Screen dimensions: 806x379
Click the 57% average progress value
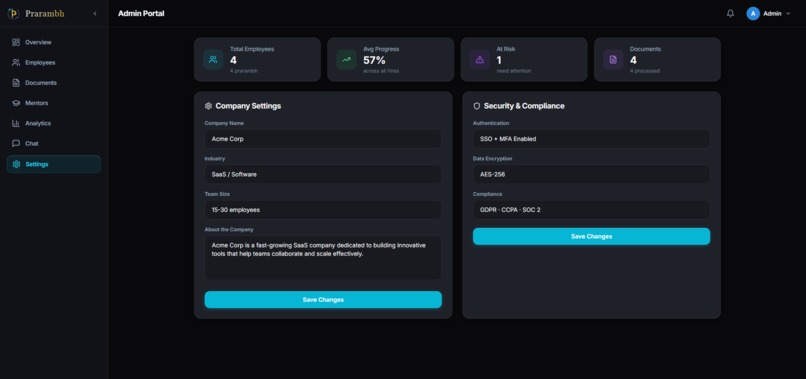tap(374, 60)
